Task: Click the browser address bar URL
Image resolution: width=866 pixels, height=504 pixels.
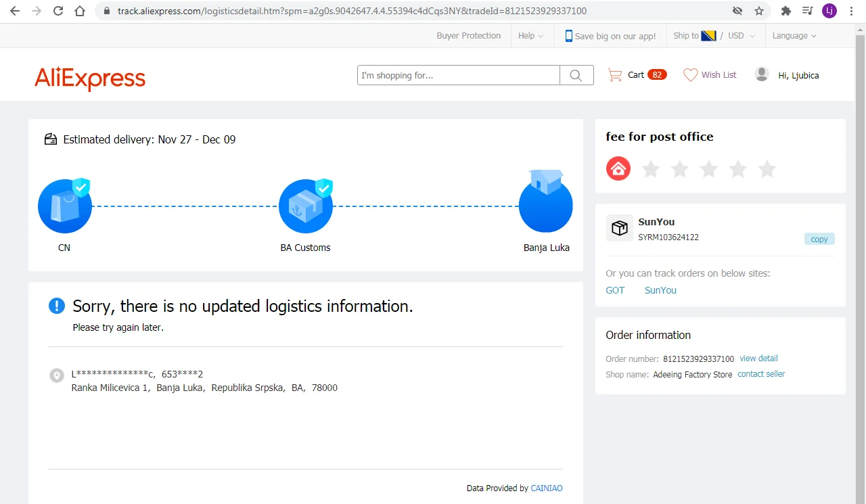Action: [x=352, y=11]
